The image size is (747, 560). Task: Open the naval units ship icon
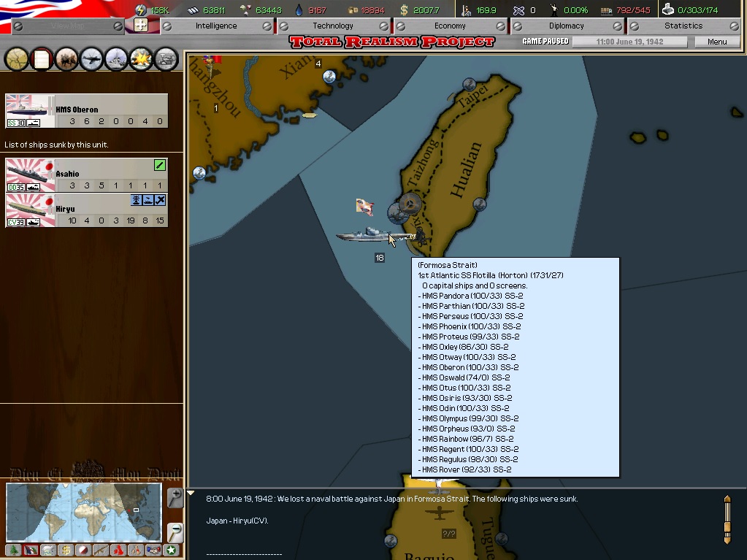click(x=116, y=59)
